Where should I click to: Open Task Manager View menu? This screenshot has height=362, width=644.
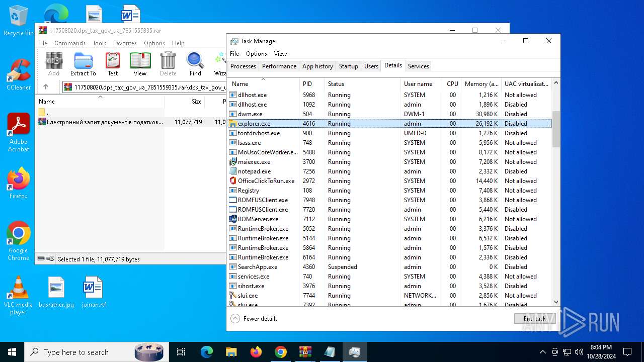(280, 54)
